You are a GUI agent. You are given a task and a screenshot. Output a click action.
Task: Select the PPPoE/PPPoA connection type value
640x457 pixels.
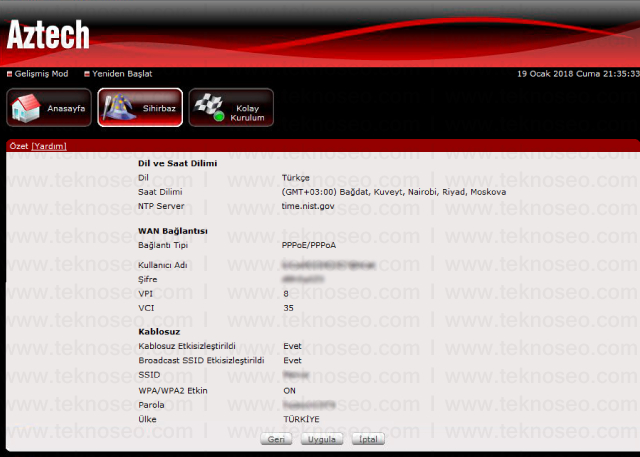309,245
